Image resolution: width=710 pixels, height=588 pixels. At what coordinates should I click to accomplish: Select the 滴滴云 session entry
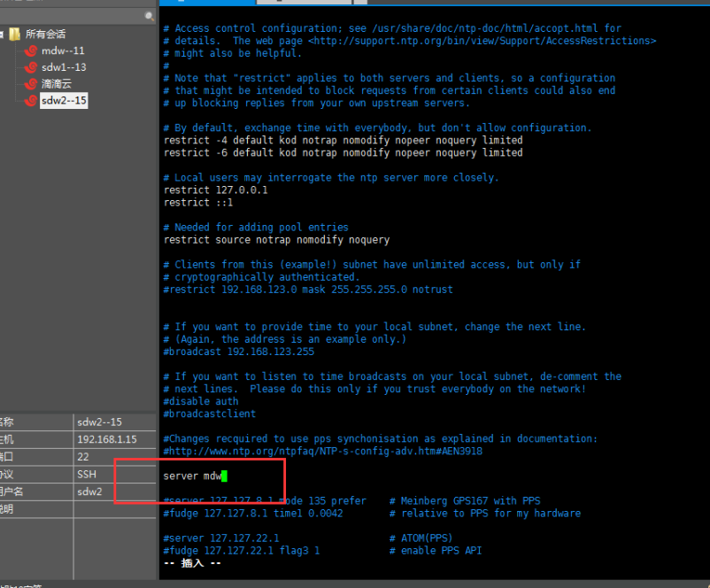[57, 84]
